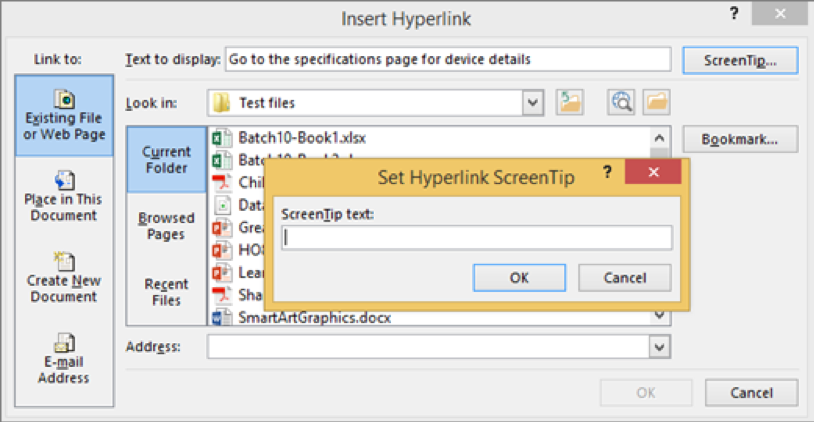Switch to Recent Files tab
Screen dimensions: 814x422
(166, 292)
